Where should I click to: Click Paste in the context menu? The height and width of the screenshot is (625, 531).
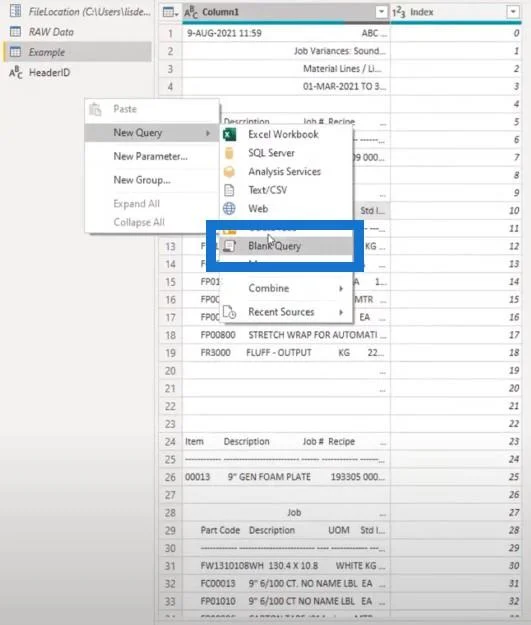point(152,109)
